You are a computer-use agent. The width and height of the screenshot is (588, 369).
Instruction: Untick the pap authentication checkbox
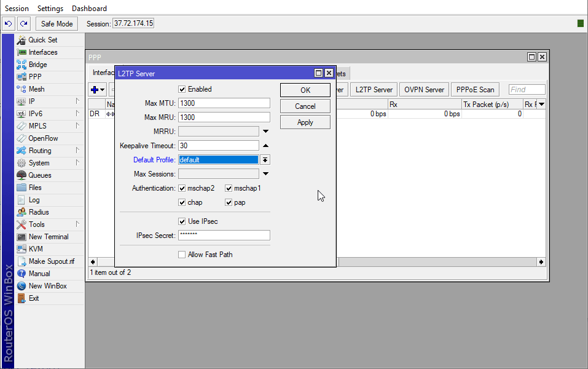[229, 203]
